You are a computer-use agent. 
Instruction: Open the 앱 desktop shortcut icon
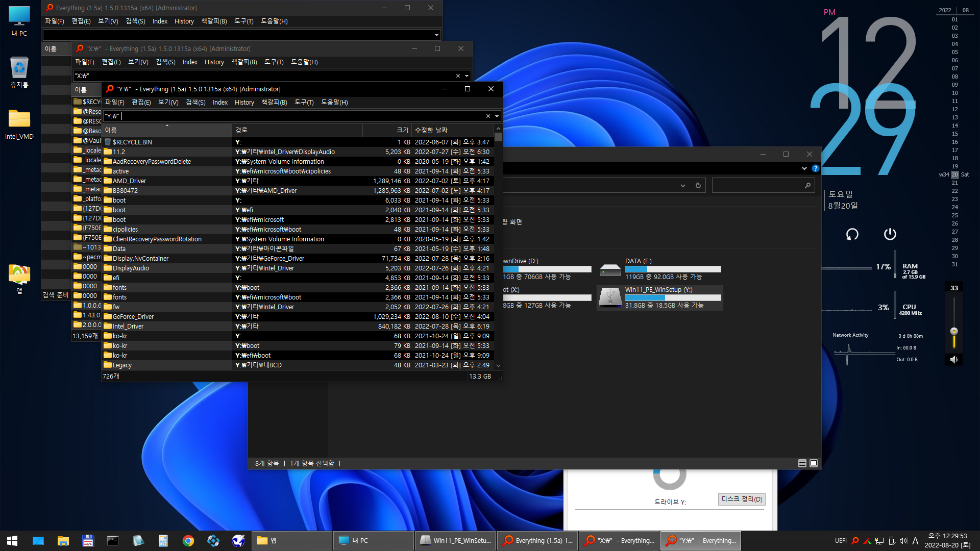coord(19,279)
